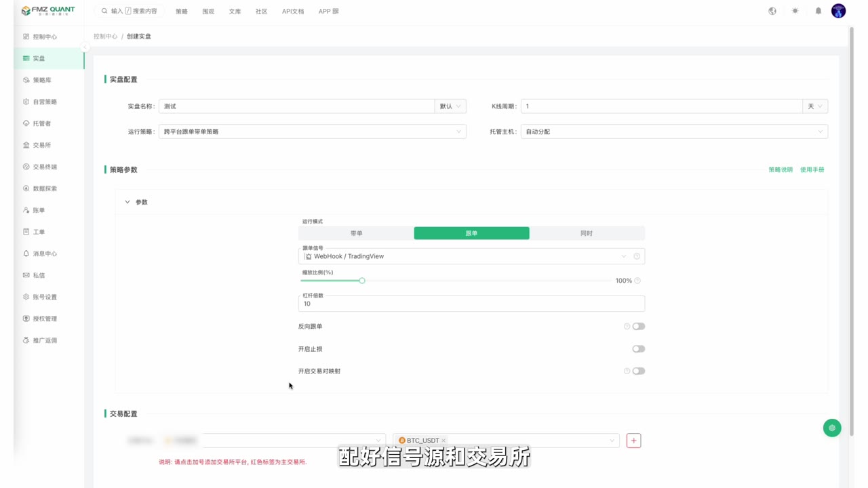Click the 策略库 sidebar icon

[26, 80]
